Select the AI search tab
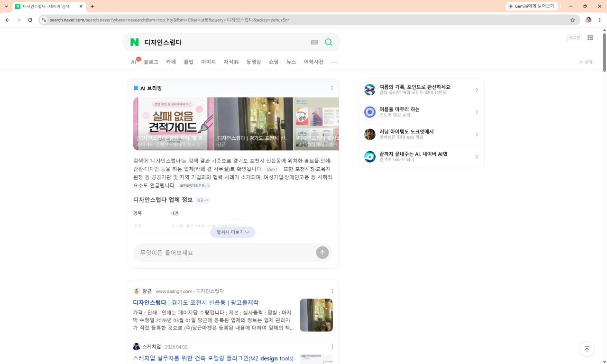Image resolution: width=607 pixels, height=364 pixels. click(x=134, y=62)
